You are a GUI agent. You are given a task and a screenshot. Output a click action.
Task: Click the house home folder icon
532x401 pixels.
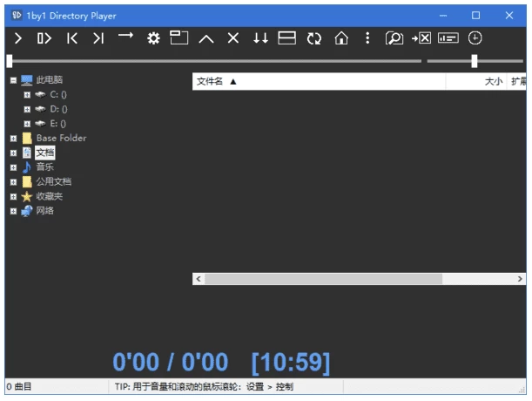click(x=341, y=38)
